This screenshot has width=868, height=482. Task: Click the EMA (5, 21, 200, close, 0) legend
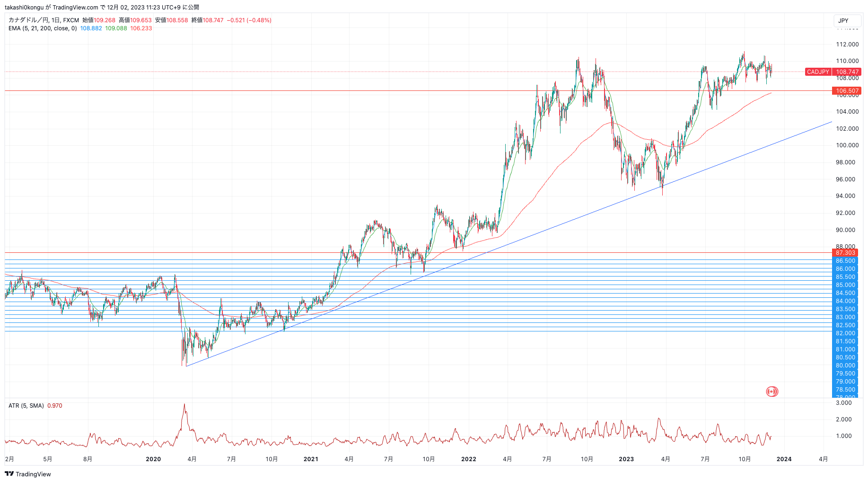43,28
